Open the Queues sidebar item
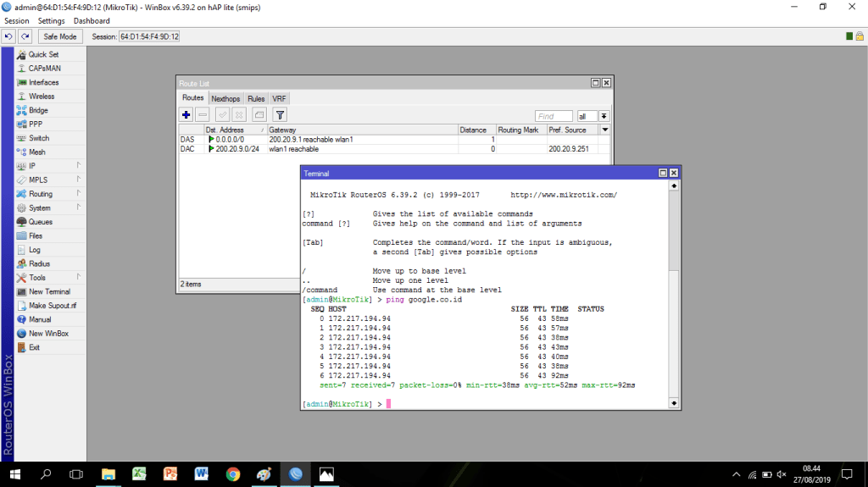The height and width of the screenshot is (487, 868). (40, 222)
